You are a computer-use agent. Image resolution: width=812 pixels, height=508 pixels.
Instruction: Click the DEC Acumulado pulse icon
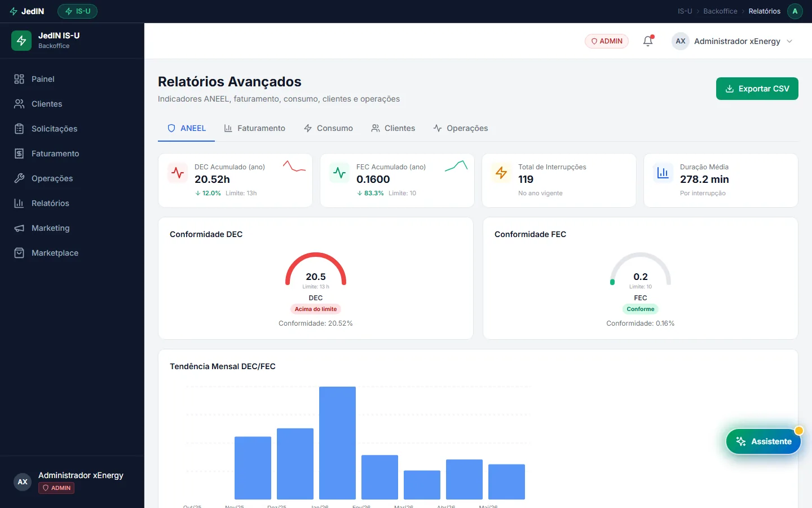178,173
